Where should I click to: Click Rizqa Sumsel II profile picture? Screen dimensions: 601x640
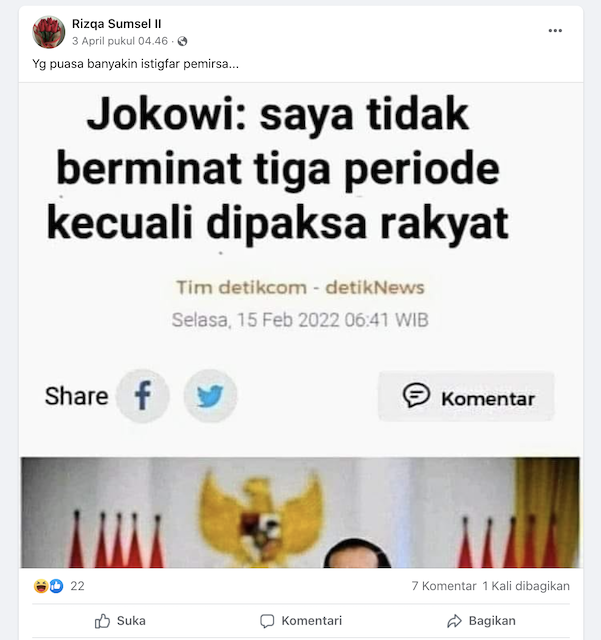pos(49,32)
